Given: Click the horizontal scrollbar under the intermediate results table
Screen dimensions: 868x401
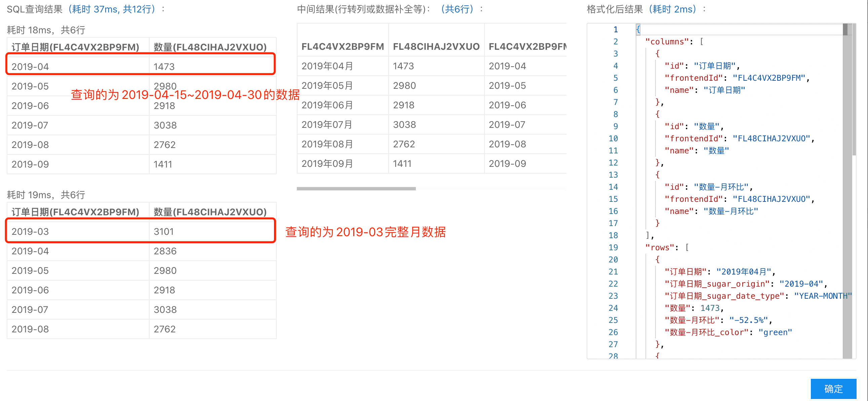Looking at the screenshot, I should coord(356,188).
